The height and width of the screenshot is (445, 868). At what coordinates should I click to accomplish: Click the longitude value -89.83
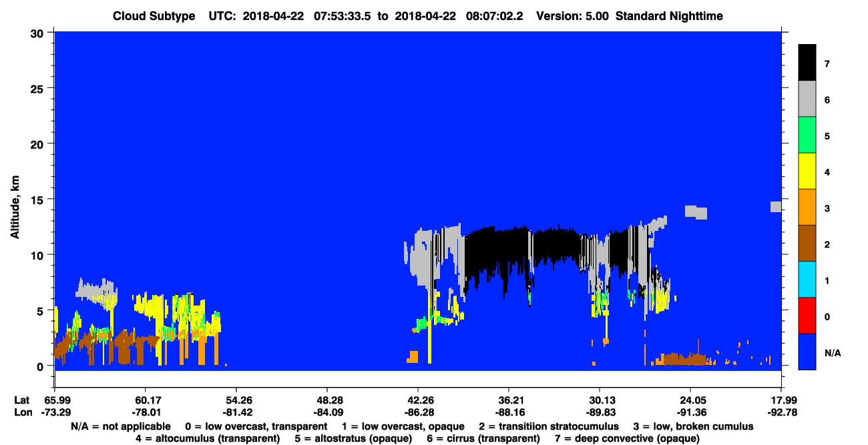(600, 412)
